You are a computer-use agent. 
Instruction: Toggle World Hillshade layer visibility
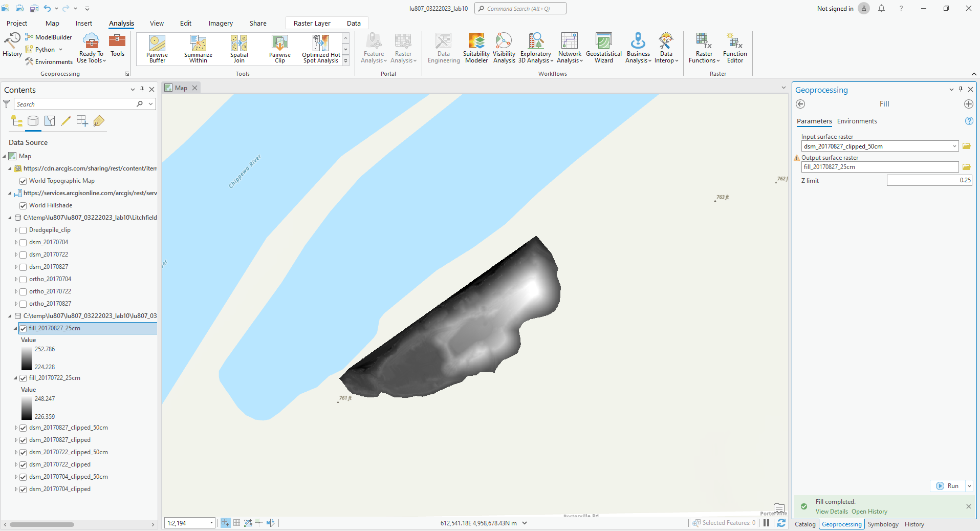[23, 205]
